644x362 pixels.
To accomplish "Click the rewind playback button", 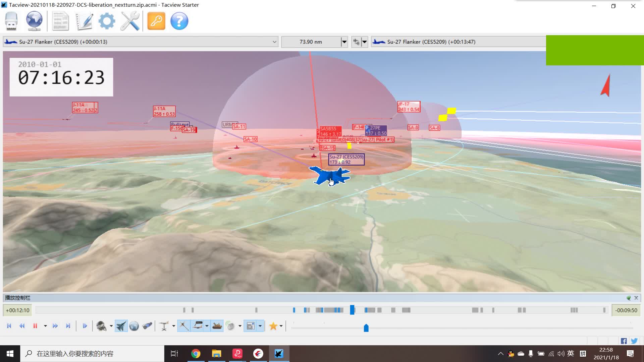I will (x=22, y=326).
